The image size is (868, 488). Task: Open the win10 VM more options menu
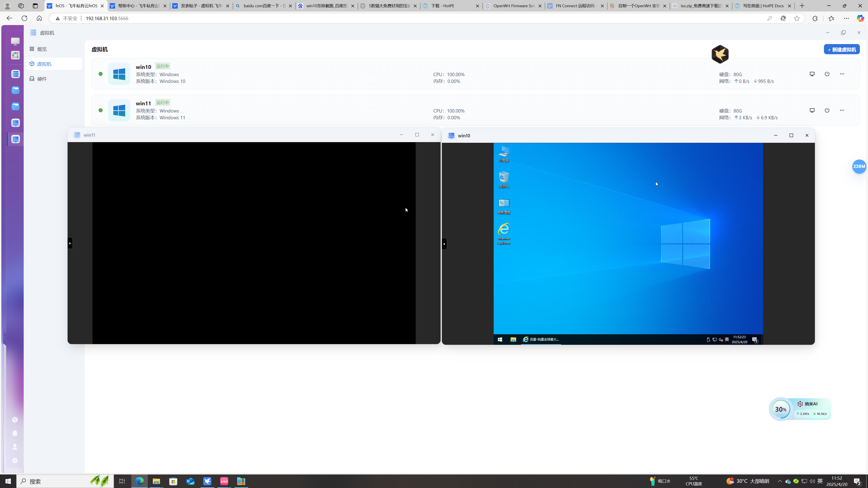pos(842,74)
